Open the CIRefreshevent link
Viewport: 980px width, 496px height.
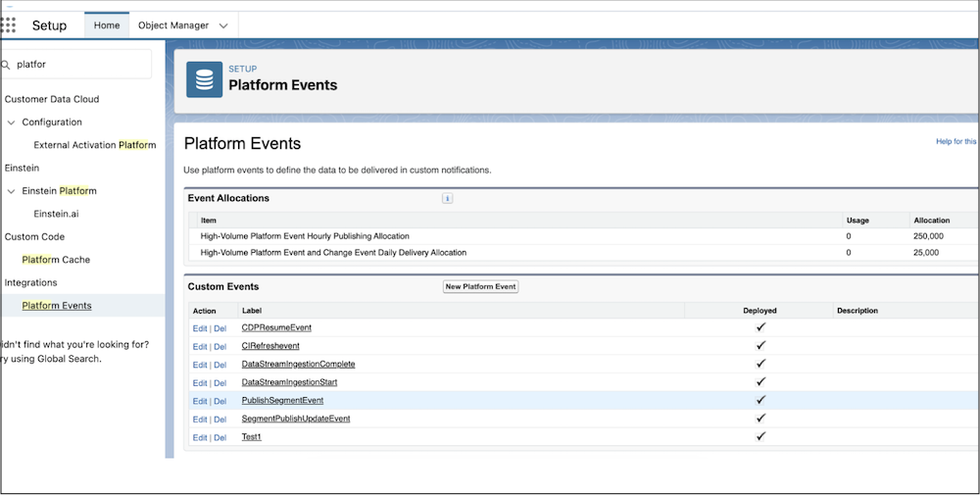tap(270, 346)
